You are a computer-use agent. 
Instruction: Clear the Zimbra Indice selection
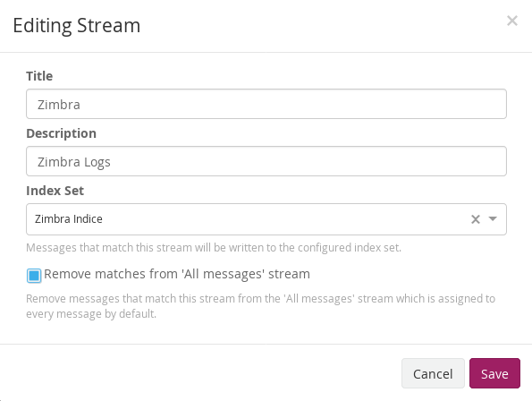tap(476, 219)
